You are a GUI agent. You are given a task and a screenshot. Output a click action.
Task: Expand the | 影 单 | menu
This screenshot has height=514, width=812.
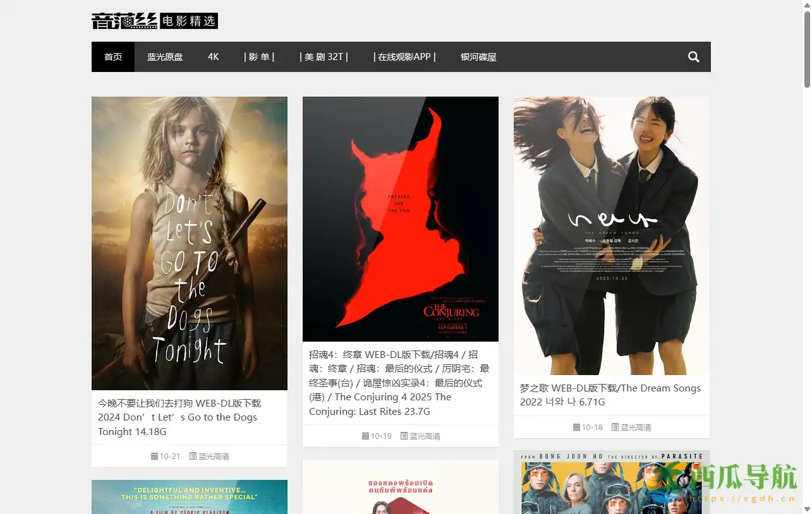[x=259, y=57]
